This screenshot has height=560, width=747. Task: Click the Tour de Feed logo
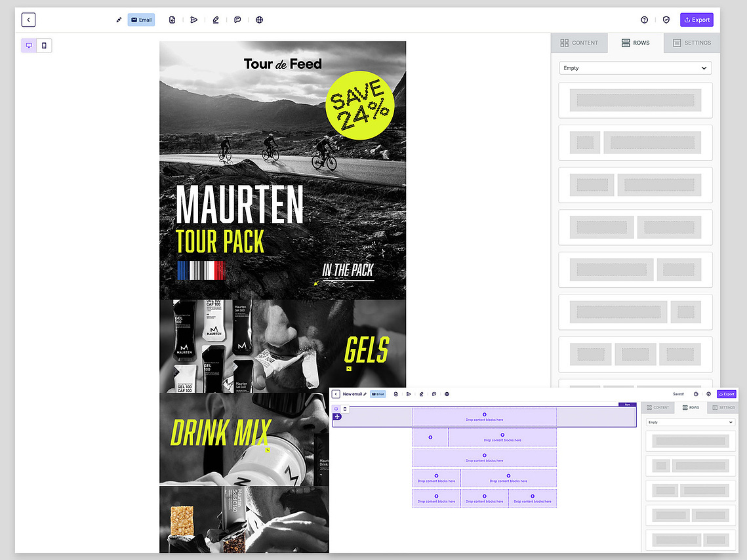point(283,64)
